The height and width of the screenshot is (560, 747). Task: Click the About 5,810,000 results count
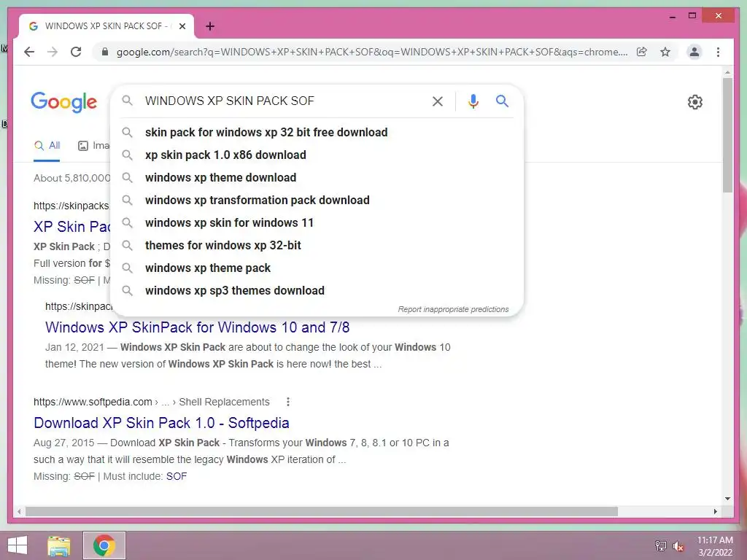click(72, 178)
